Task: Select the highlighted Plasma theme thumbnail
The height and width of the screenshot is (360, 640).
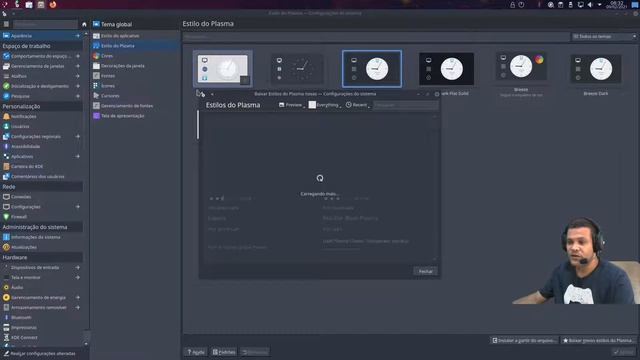Action: 372,69
